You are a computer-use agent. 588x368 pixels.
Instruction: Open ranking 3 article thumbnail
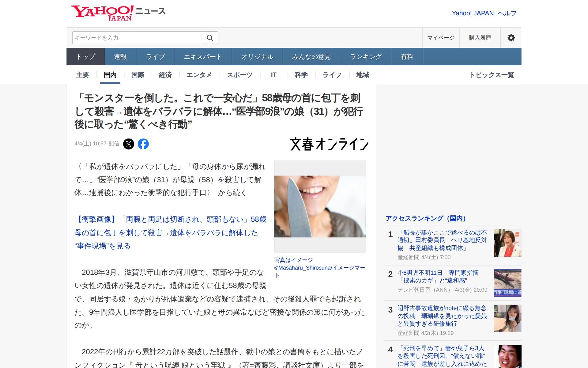507,318
